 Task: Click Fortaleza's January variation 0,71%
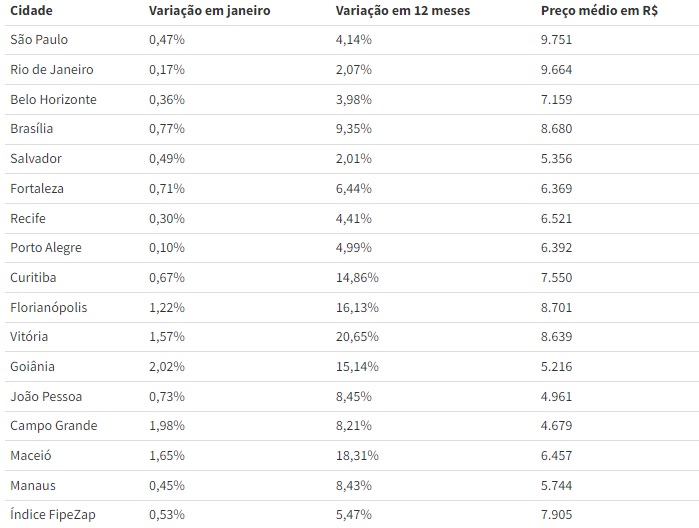[x=167, y=189]
